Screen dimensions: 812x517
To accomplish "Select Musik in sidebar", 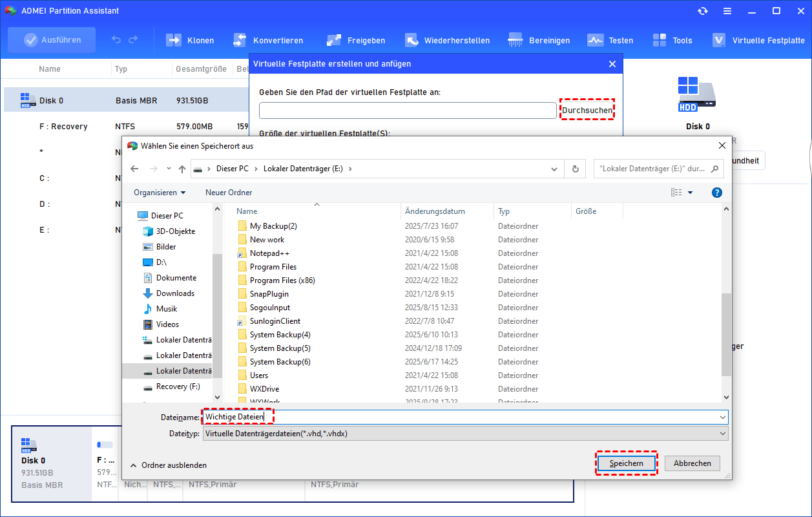I will point(160,309).
